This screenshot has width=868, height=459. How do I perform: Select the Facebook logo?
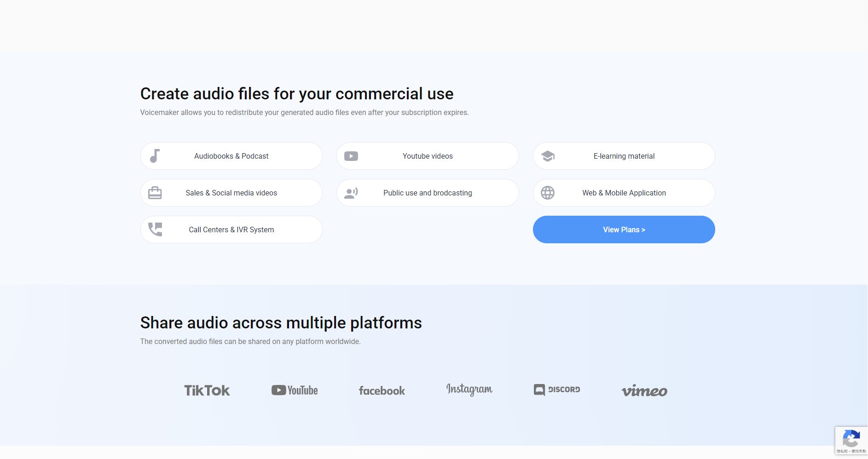[382, 390]
